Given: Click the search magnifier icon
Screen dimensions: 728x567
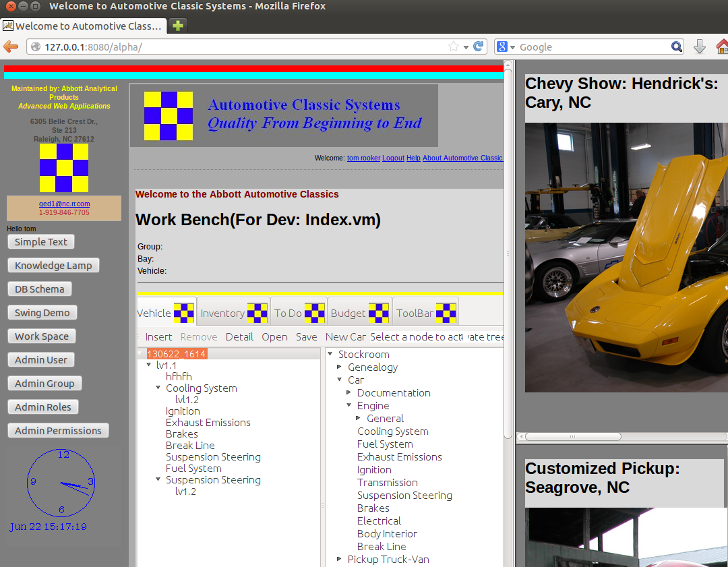Looking at the screenshot, I should pyautogui.click(x=677, y=47).
